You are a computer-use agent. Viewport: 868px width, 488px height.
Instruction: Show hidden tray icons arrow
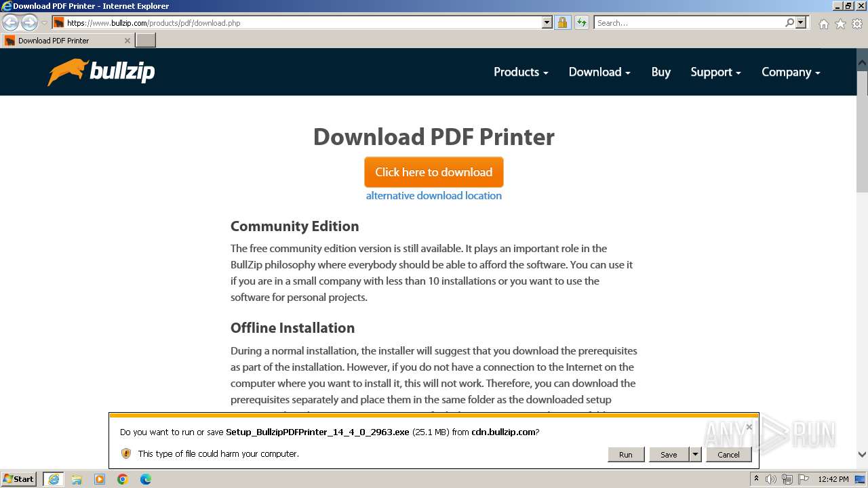(757, 479)
